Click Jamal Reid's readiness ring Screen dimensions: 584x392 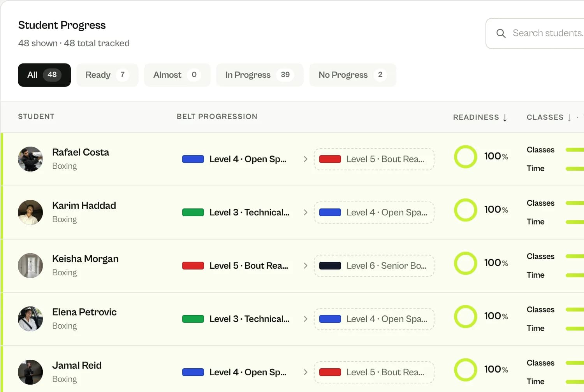[466, 370]
